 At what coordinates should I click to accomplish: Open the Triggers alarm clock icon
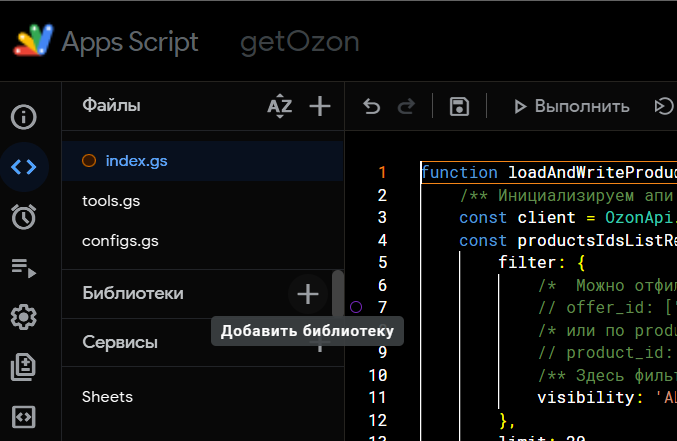(x=24, y=216)
